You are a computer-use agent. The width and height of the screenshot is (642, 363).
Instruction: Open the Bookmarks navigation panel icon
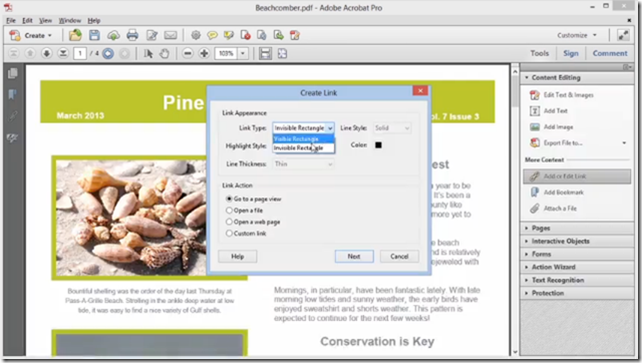pyautogui.click(x=12, y=95)
